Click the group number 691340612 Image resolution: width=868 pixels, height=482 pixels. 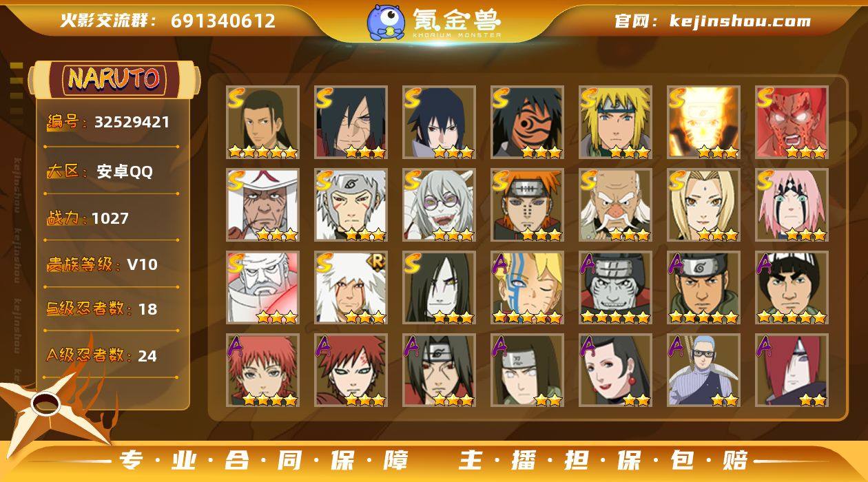[223, 21]
